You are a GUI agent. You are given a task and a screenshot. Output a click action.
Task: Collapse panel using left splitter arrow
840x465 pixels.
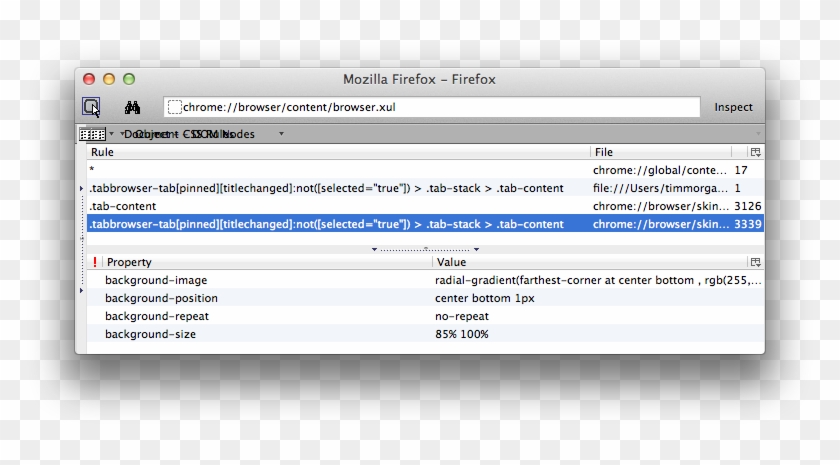pos(374,250)
